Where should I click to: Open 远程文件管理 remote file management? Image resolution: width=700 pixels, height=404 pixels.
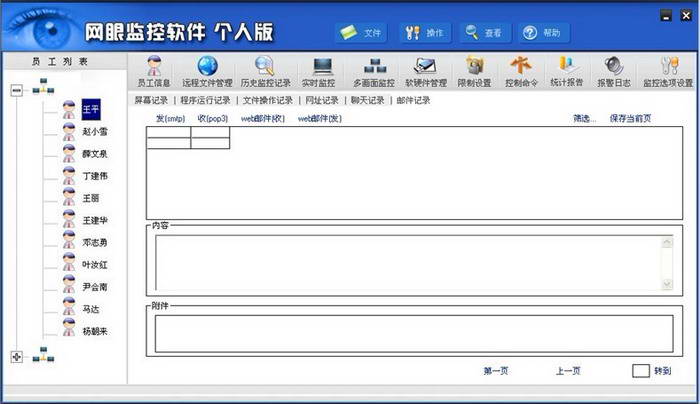(x=207, y=71)
